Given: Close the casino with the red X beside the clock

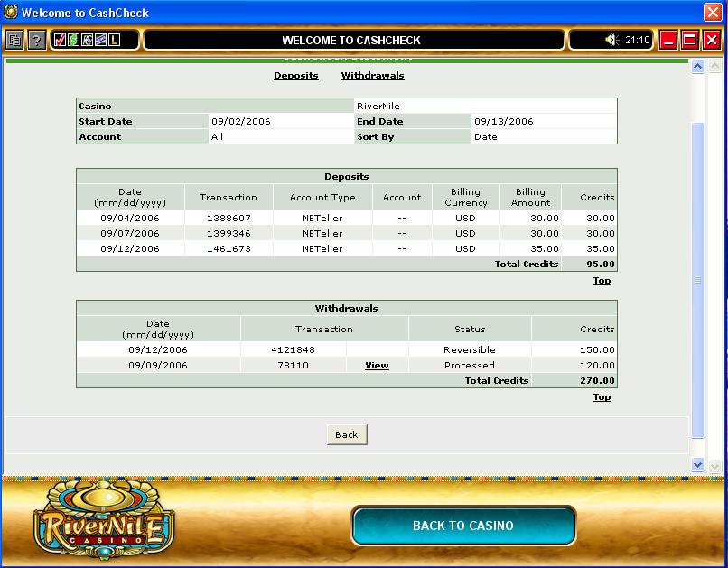Looking at the screenshot, I should coord(712,40).
